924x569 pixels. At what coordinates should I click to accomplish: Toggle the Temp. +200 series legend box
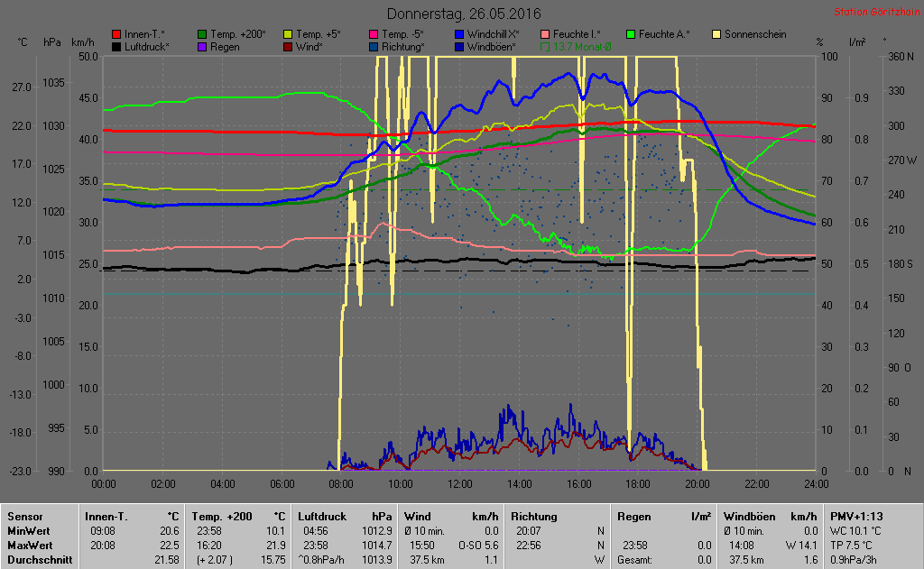(202, 34)
